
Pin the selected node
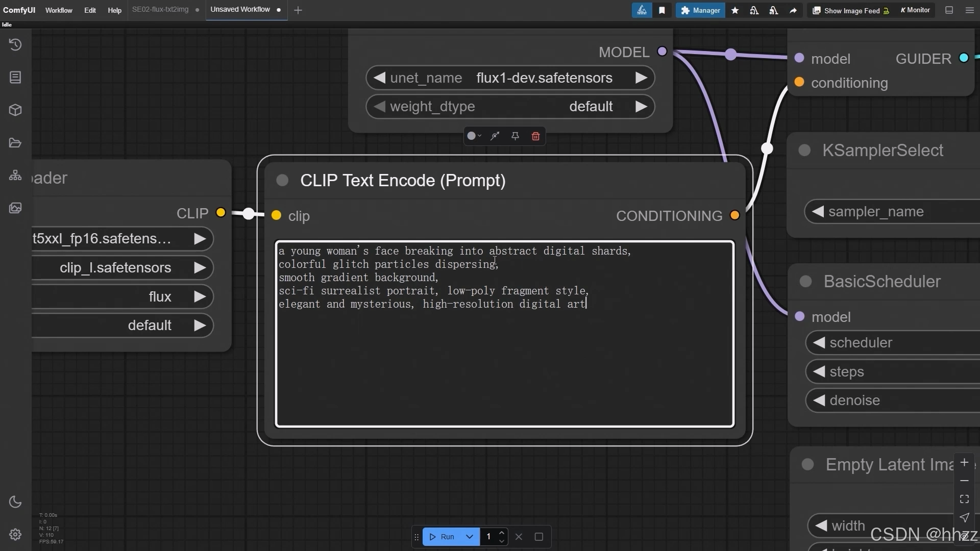515,136
